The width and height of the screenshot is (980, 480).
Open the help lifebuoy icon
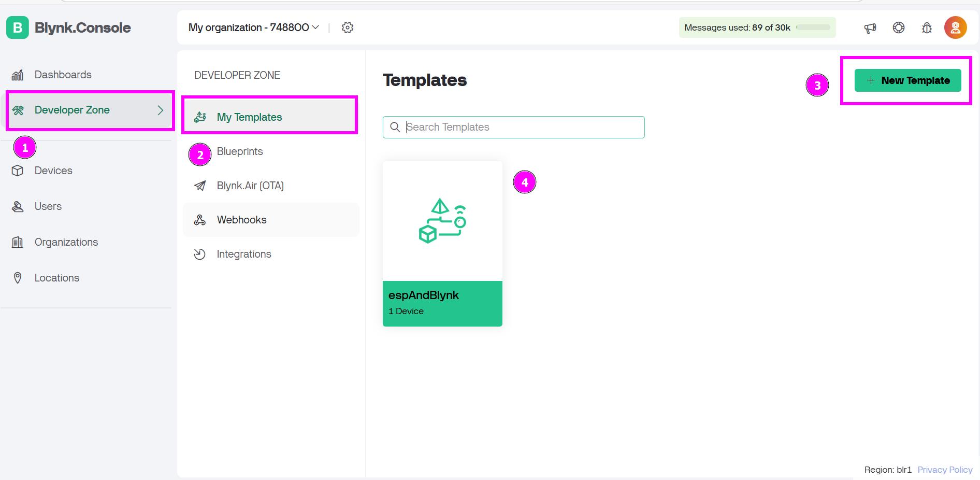click(x=899, y=27)
